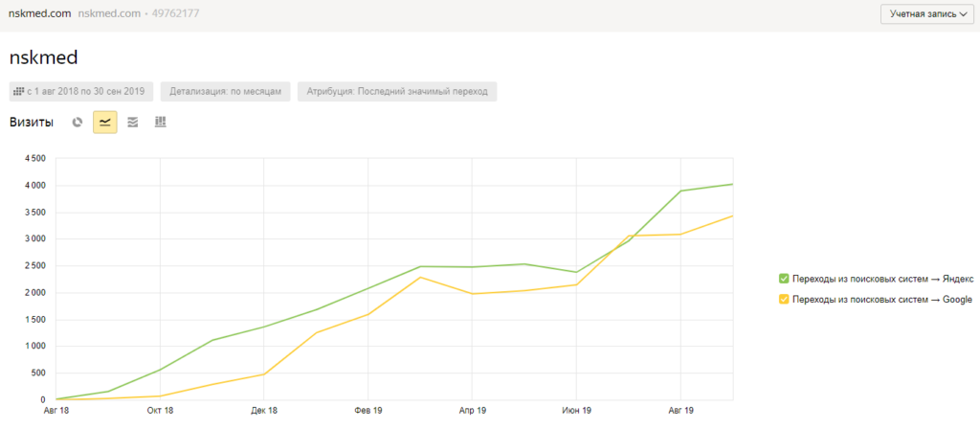Open the Учетная запись dropdown
980x429 pixels.
point(926,13)
